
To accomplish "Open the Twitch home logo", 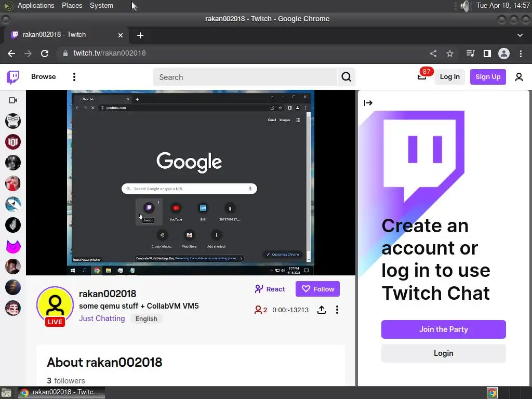I will [13, 77].
